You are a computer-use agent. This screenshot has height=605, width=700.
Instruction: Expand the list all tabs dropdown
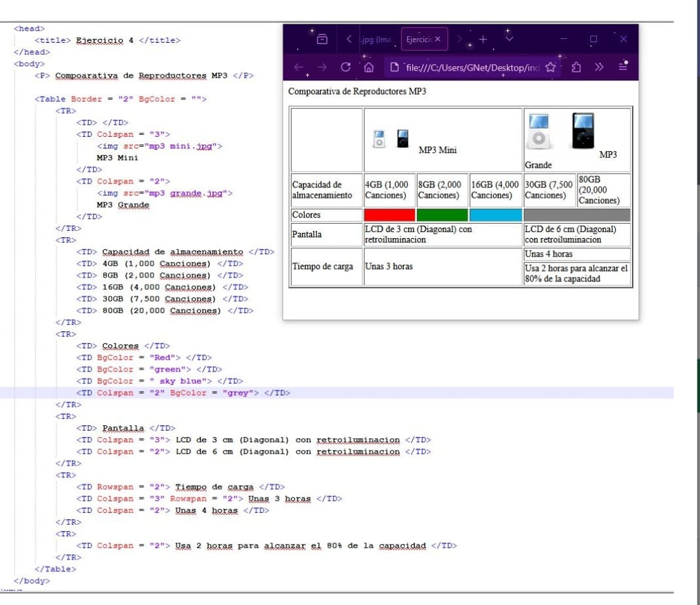509,40
